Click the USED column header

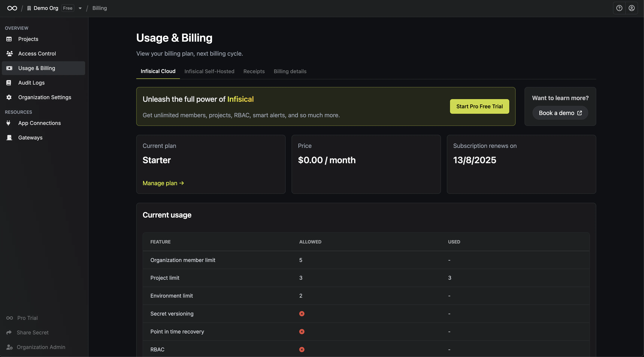coord(454,242)
